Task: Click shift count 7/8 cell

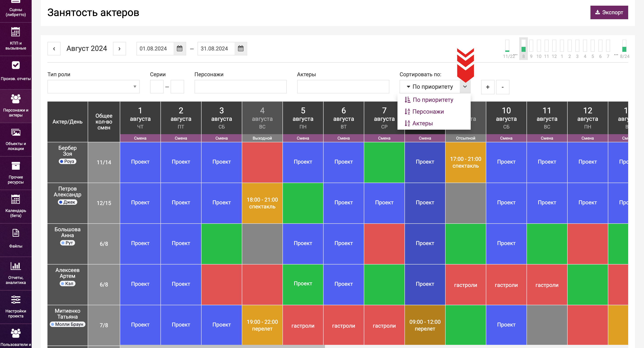Action: click(104, 325)
